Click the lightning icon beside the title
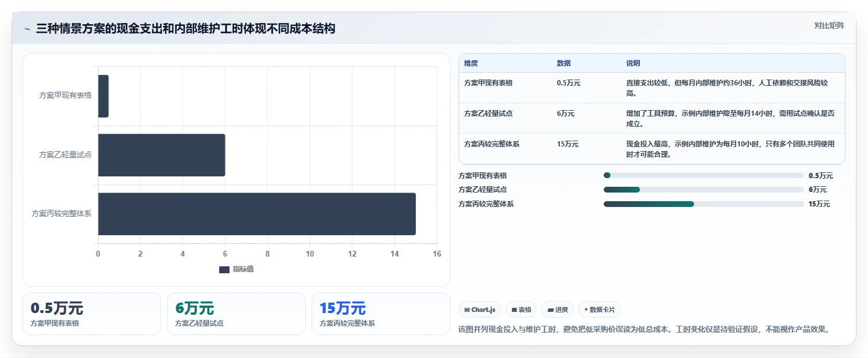 [x=27, y=29]
